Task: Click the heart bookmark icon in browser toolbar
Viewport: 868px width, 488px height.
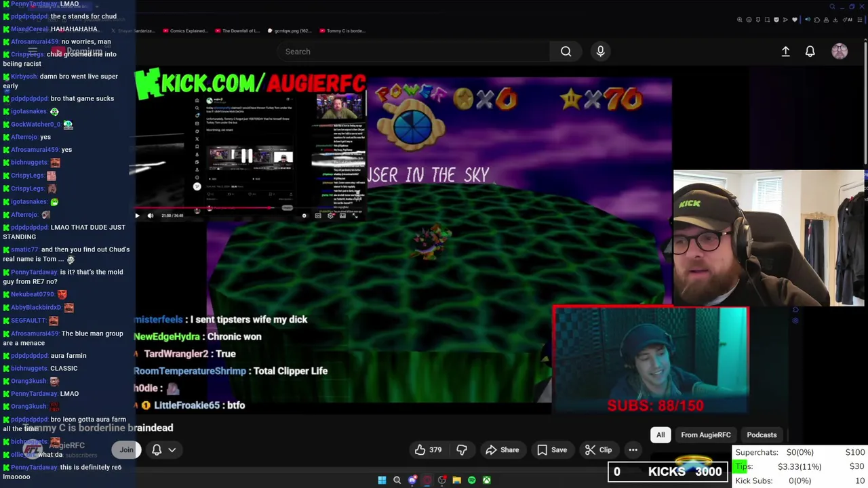Action: 795,20
